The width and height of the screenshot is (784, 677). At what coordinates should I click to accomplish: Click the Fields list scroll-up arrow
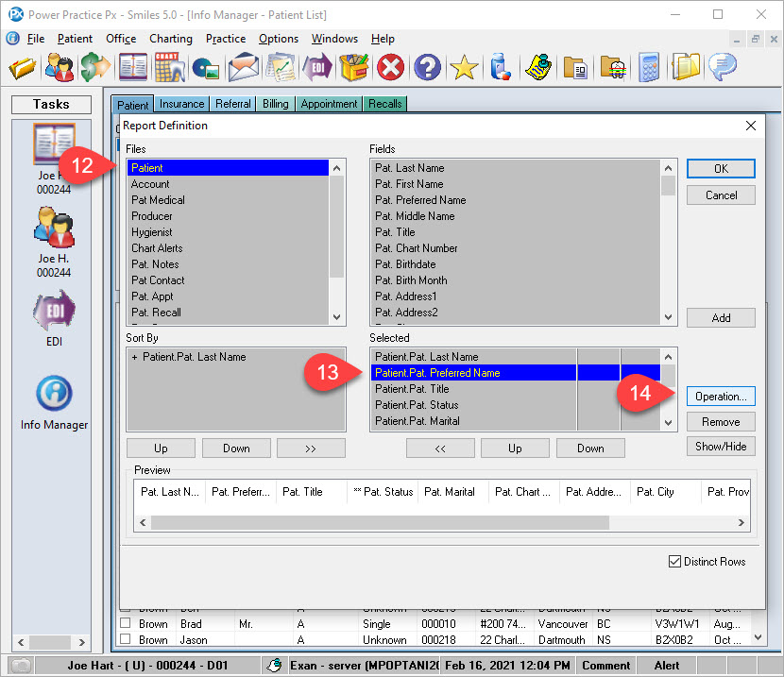tap(669, 168)
